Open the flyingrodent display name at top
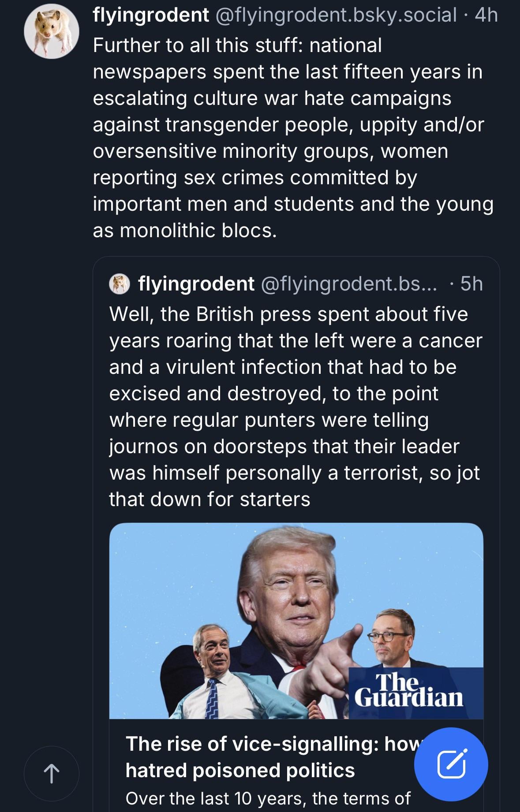 point(151,15)
